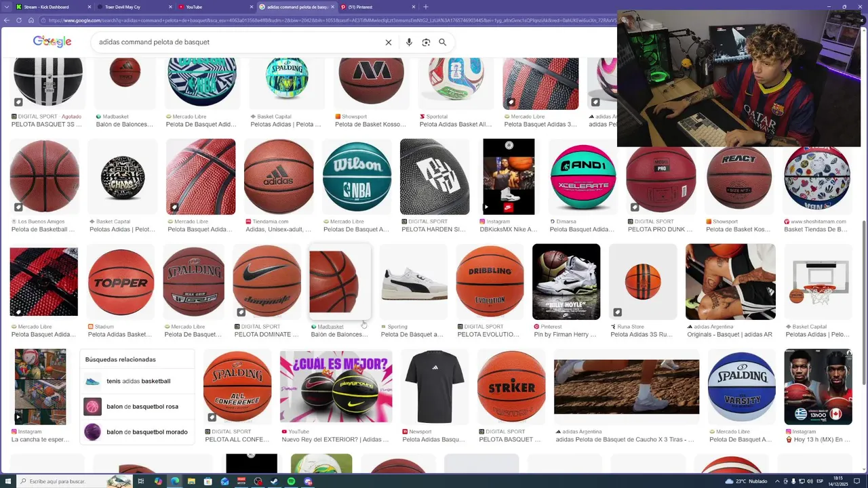The width and height of the screenshot is (868, 488).
Task: Open the React basketball image
Action: pos(739,177)
